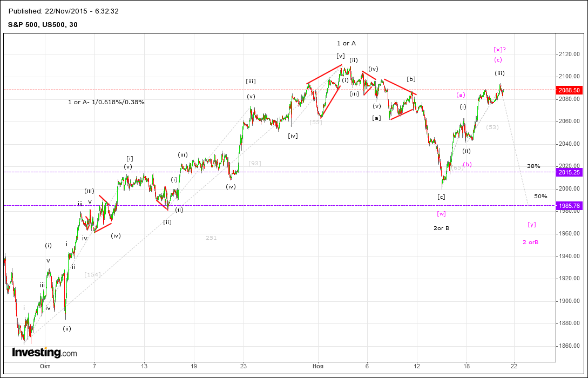
Task: Click the black "2or B" label
Action: [x=441, y=228]
